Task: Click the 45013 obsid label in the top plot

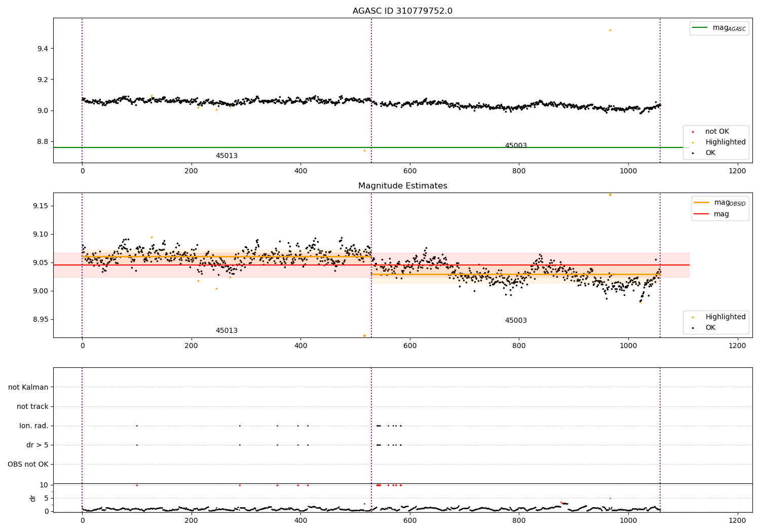Action: tap(226, 156)
